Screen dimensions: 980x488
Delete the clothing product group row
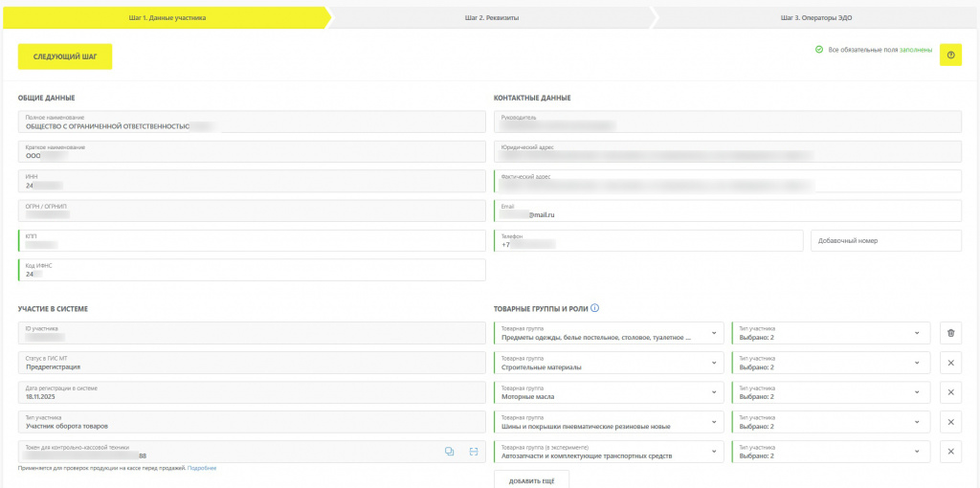(x=950, y=333)
